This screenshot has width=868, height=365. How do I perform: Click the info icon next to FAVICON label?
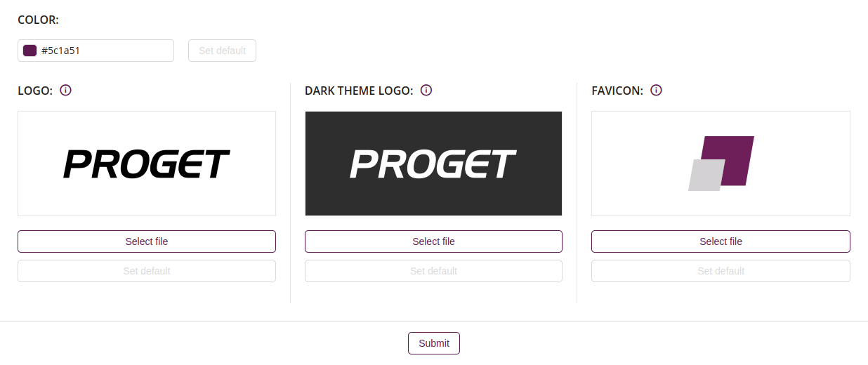point(657,91)
